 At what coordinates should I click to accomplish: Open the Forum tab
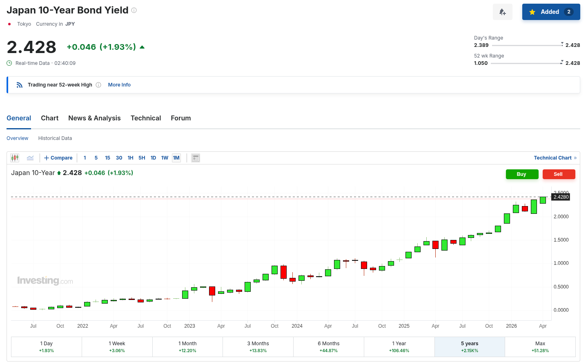pyautogui.click(x=181, y=118)
